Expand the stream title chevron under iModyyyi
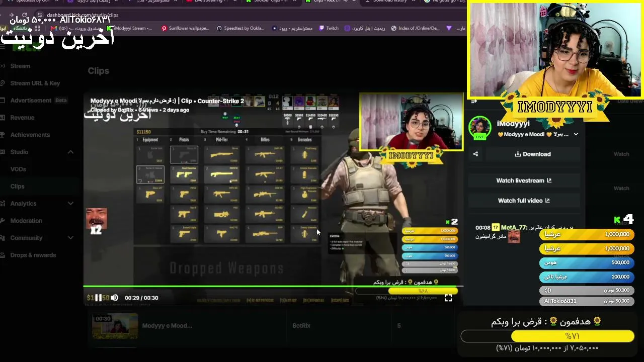The width and height of the screenshot is (644, 362). [x=576, y=134]
